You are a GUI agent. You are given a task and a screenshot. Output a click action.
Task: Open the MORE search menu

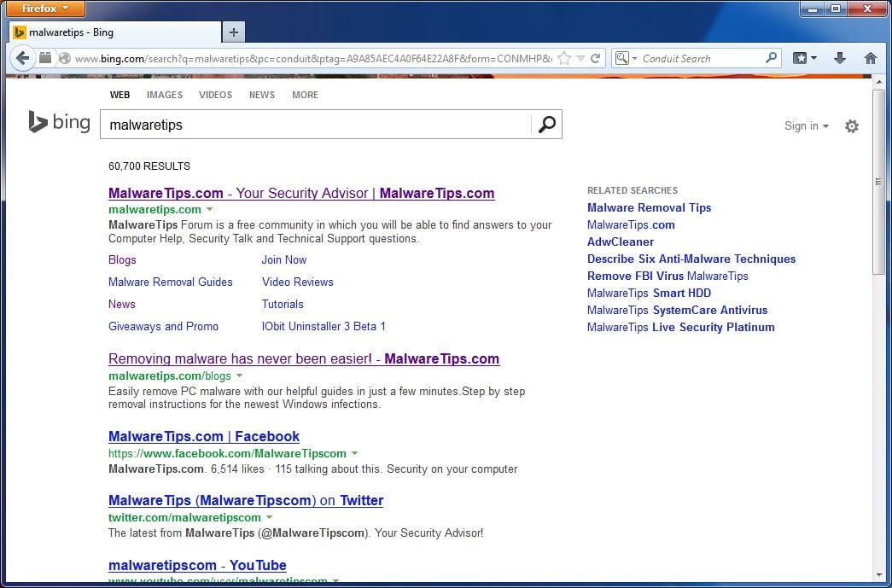(x=305, y=95)
